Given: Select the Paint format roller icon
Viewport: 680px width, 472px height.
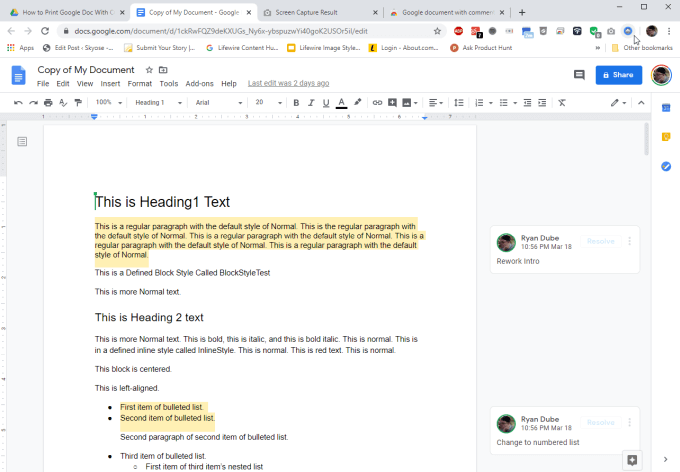Looking at the screenshot, I should coord(78,103).
